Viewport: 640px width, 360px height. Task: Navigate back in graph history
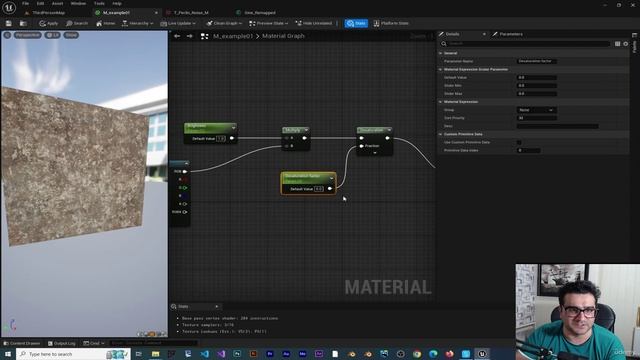177,36
